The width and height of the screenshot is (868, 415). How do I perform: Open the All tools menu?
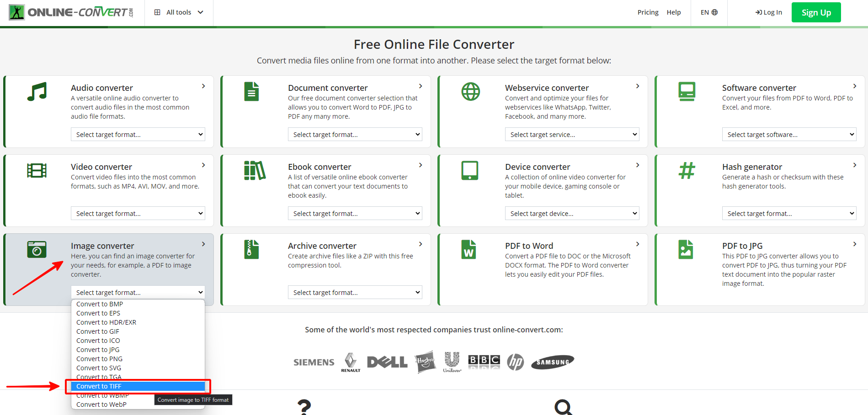[x=179, y=12]
